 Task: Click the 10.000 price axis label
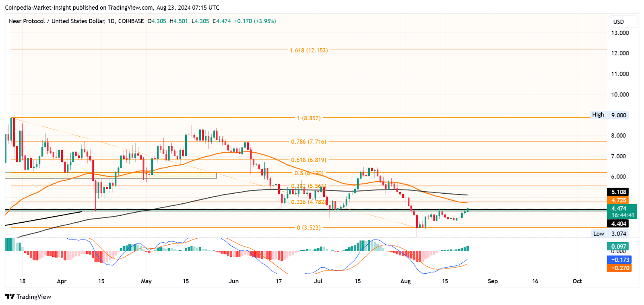click(620, 95)
